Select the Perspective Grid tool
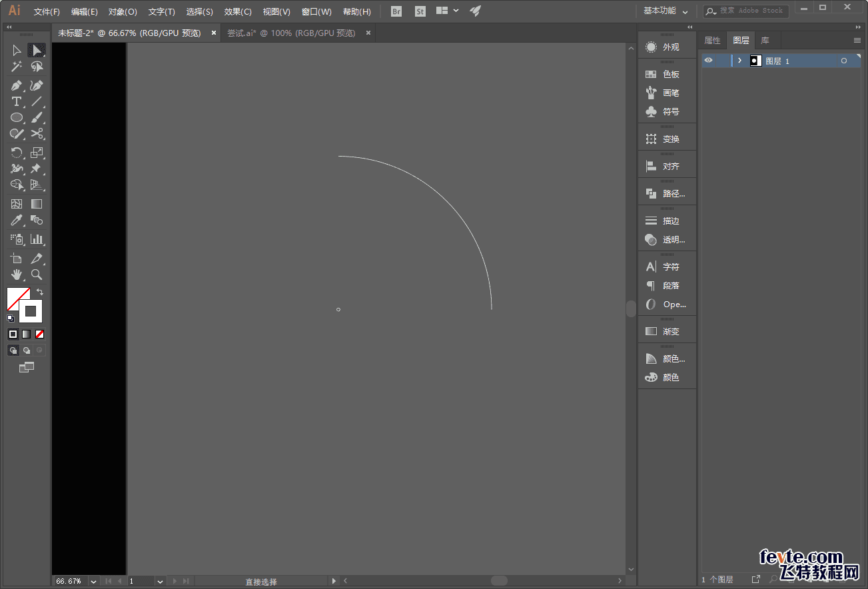 (37, 185)
